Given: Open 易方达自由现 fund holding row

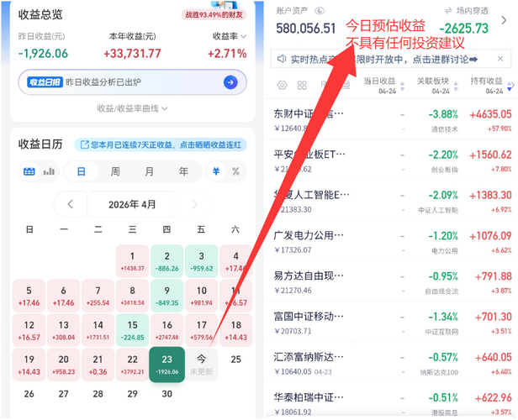Looking at the screenshot, I should [391, 282].
